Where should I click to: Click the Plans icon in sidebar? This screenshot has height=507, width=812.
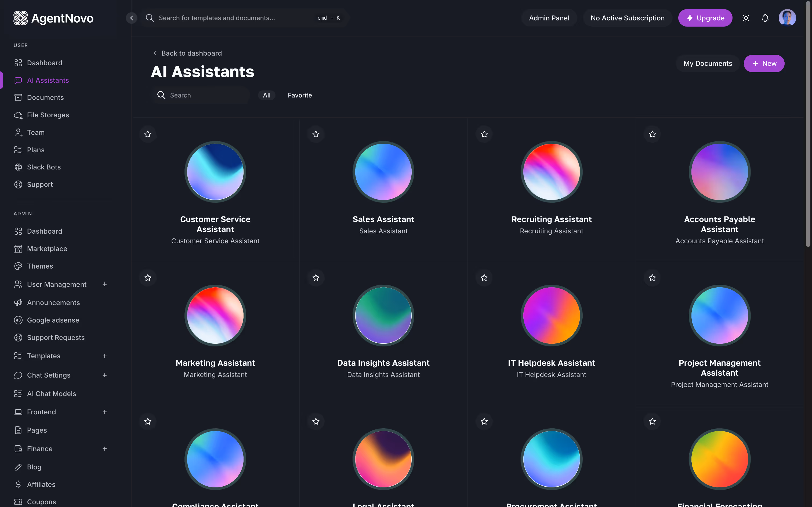[18, 150]
